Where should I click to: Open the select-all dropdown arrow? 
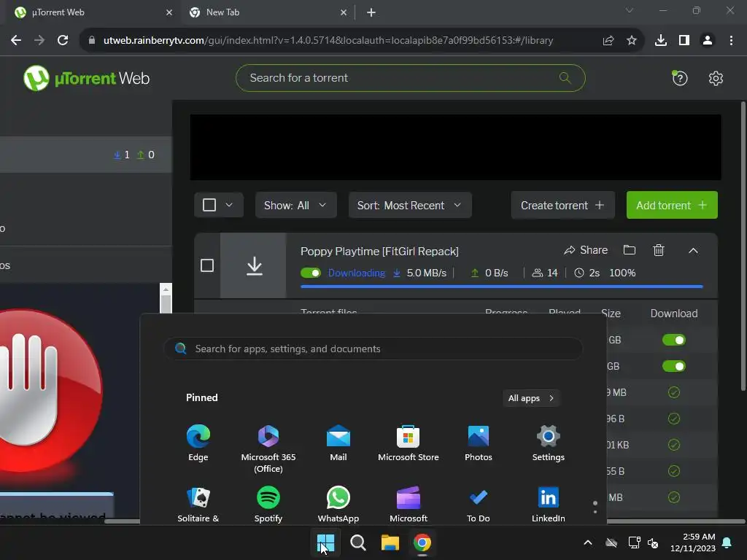point(229,205)
